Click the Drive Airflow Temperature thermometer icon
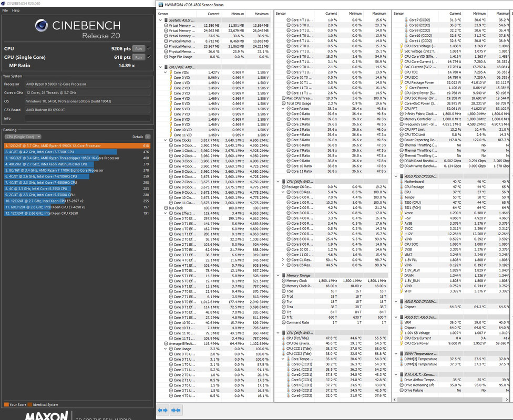 pos(402,380)
